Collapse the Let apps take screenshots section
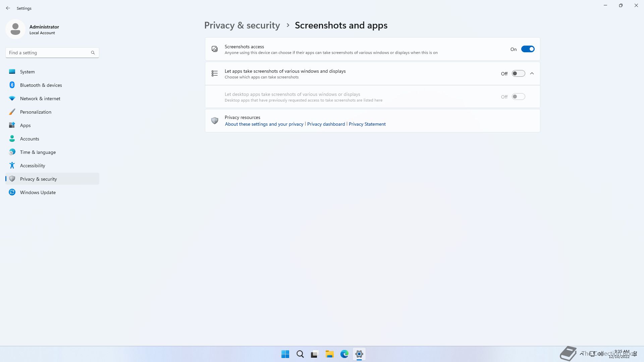The width and height of the screenshot is (644, 362). pos(532,74)
